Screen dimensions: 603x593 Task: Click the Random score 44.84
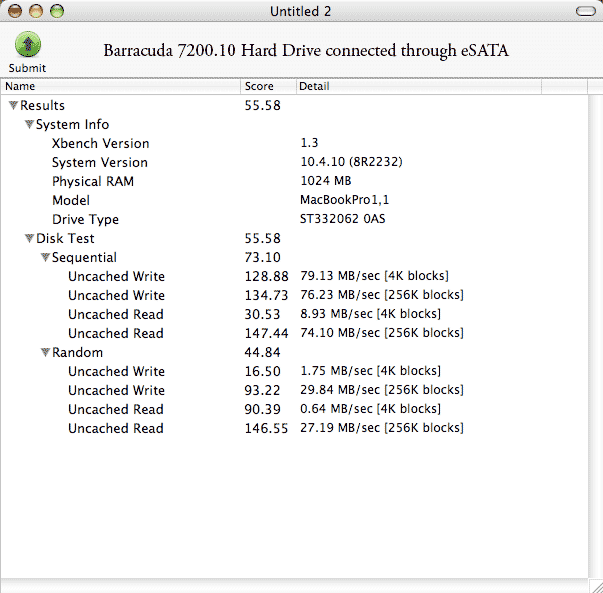tap(263, 352)
